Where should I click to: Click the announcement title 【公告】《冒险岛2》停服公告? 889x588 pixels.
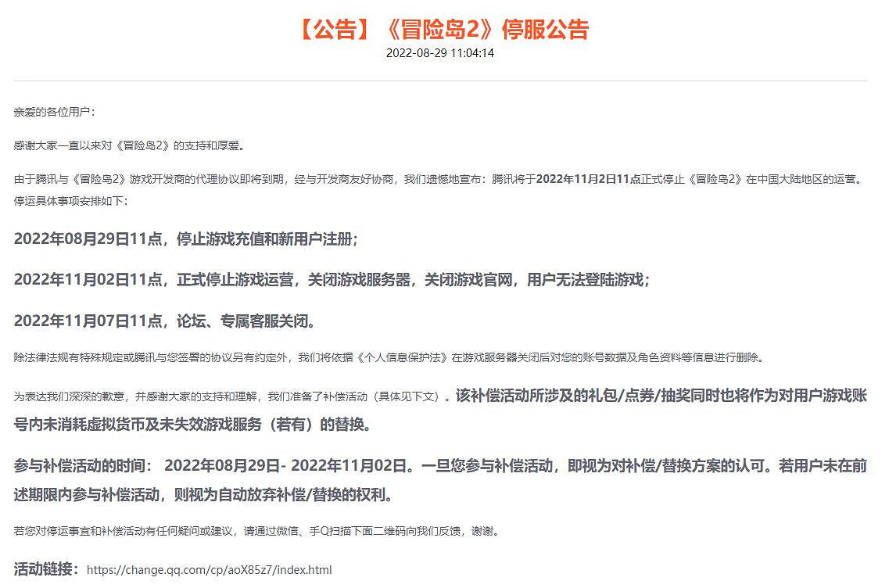click(444, 29)
